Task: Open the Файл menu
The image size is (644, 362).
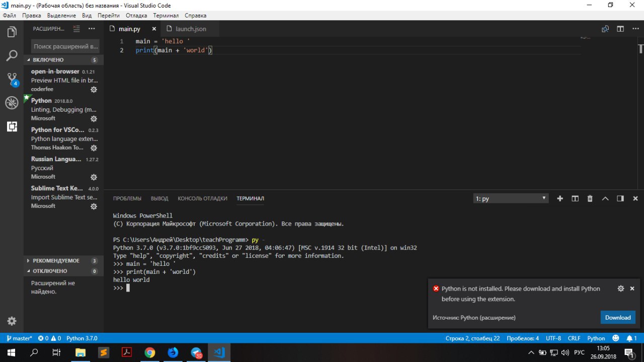Action: 10,16
